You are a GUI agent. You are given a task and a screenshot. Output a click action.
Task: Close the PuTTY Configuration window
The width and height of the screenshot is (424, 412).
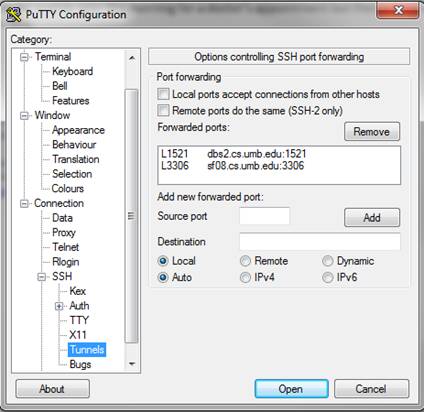click(398, 10)
